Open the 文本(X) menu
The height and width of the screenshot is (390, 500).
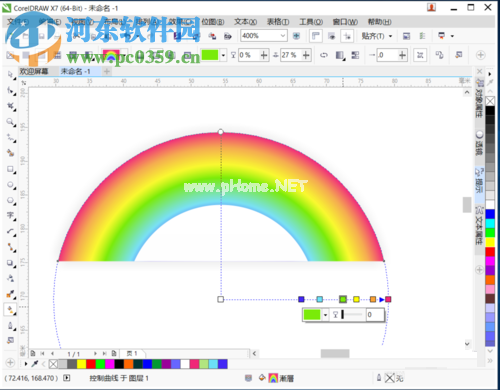(x=245, y=22)
